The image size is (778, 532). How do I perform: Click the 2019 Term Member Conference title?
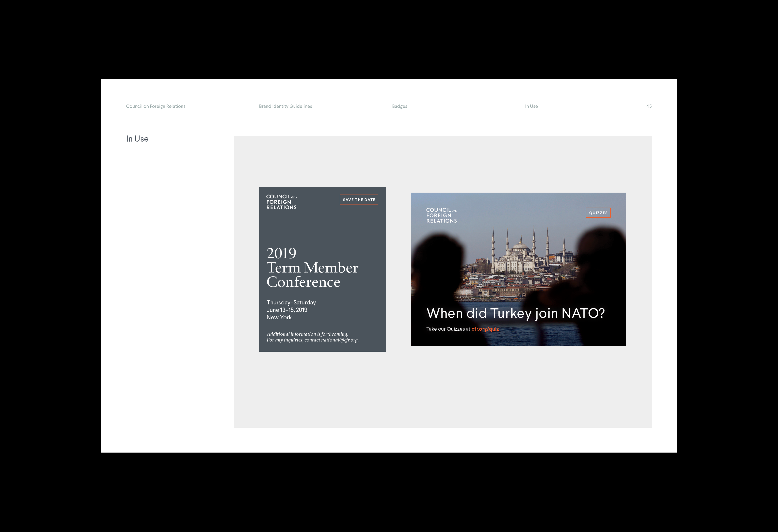tap(312, 268)
